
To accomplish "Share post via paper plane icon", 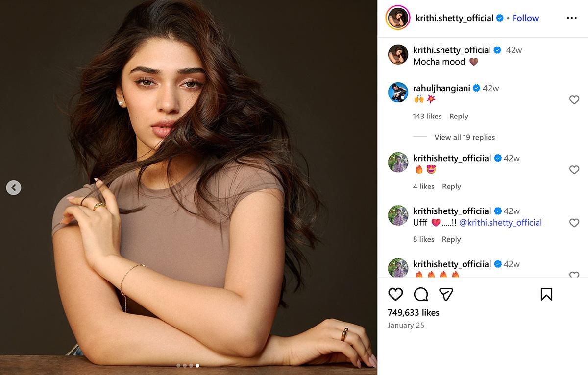I will 446,294.
